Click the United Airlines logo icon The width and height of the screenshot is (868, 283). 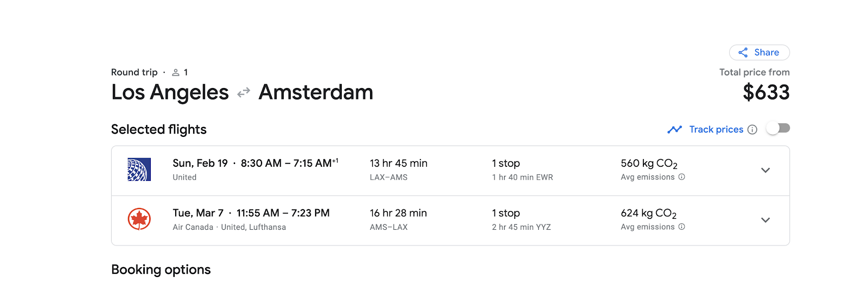point(139,169)
